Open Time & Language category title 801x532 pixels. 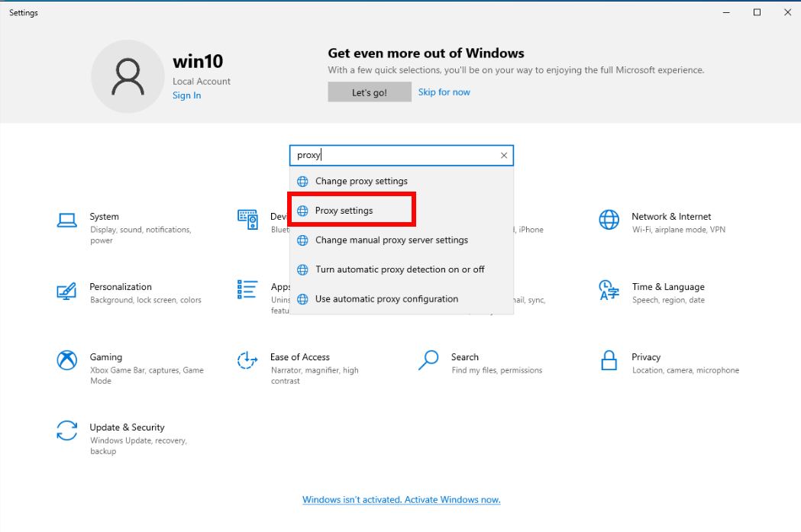[668, 287]
